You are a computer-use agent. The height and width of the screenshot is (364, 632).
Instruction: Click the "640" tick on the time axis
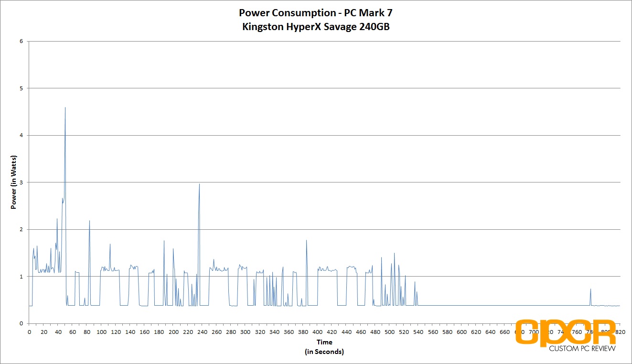(491, 332)
